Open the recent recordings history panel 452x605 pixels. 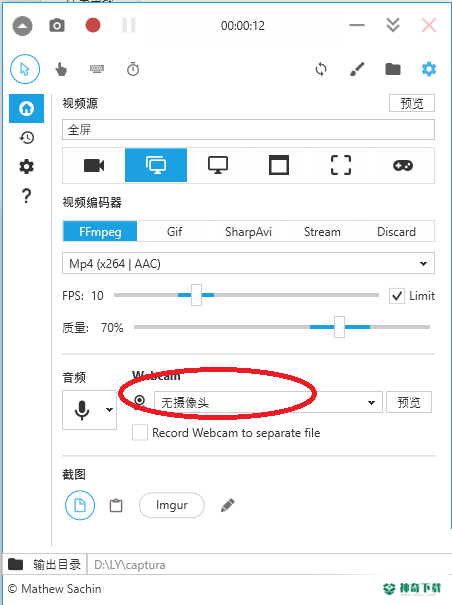pos(26,138)
